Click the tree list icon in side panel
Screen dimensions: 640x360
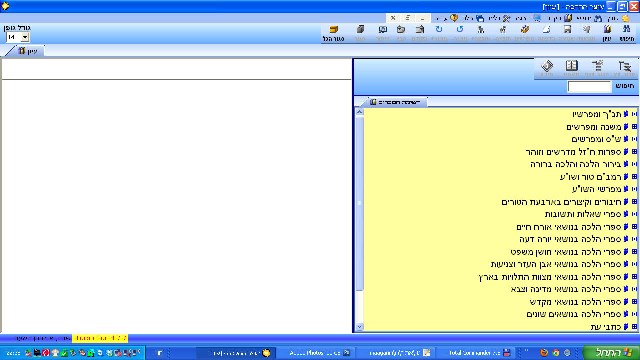[598, 68]
